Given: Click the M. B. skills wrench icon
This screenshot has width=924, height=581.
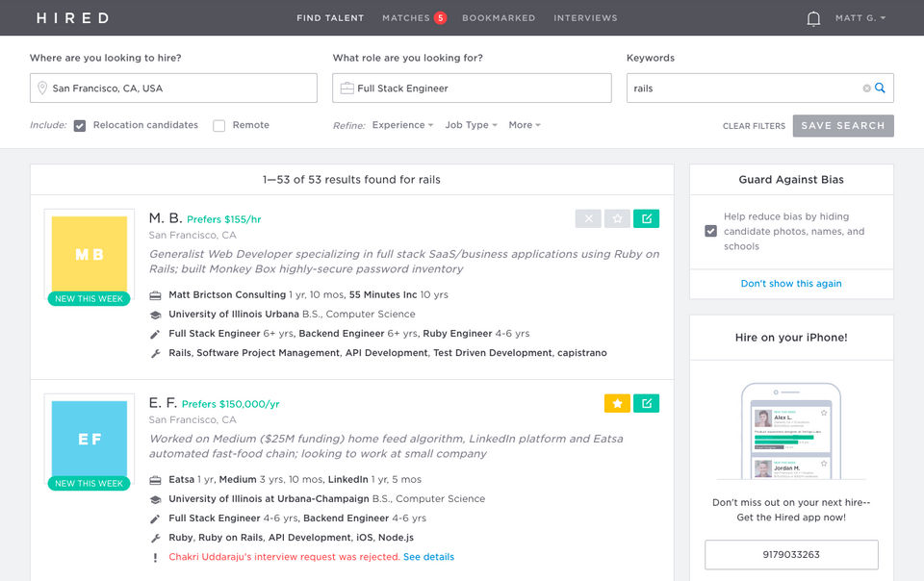Looking at the screenshot, I should coord(155,353).
